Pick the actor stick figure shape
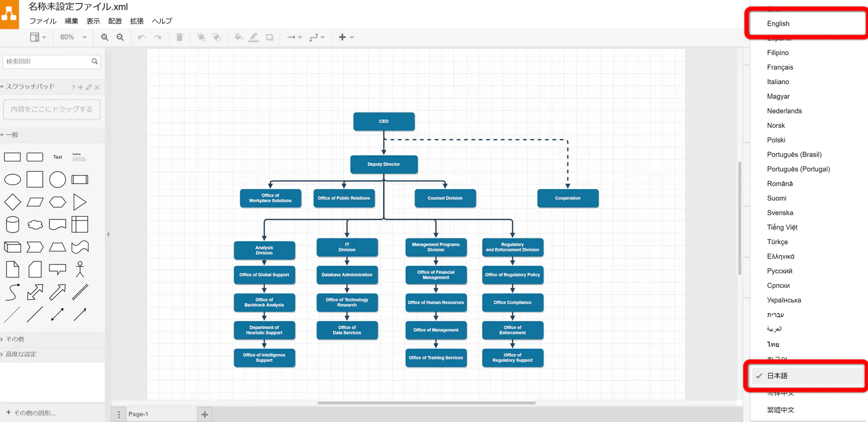868x422 pixels. [80, 269]
